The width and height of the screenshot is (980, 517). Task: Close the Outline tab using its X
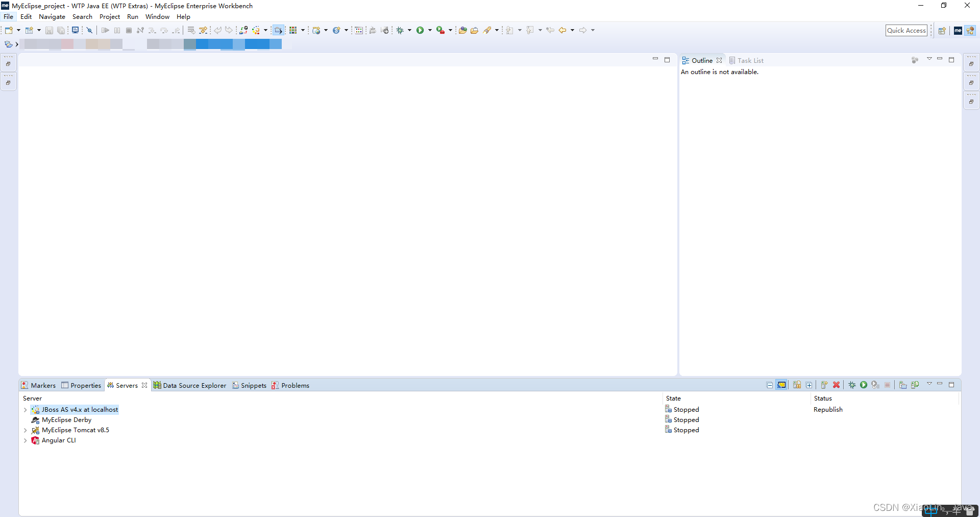[x=719, y=60]
